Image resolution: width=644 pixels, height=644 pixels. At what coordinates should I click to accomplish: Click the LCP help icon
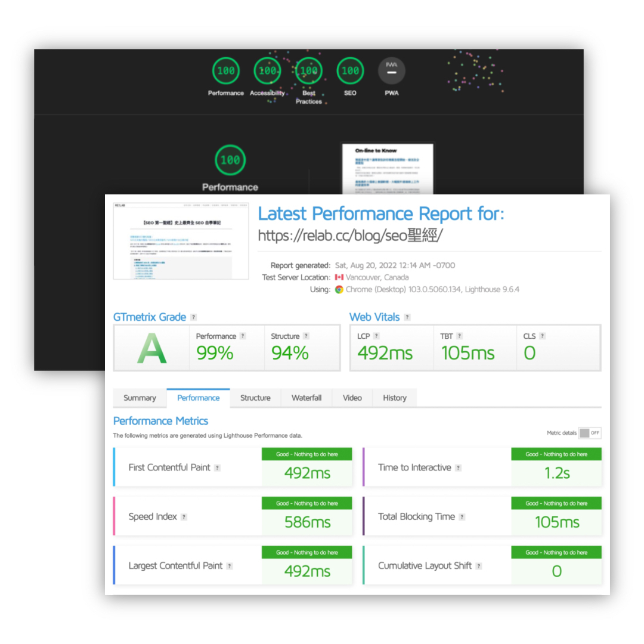(x=376, y=336)
